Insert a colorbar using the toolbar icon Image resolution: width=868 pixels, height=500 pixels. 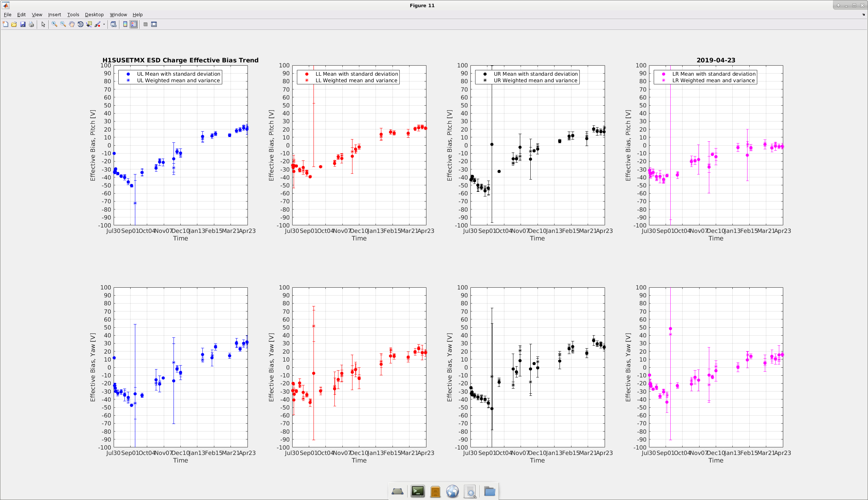click(x=125, y=25)
